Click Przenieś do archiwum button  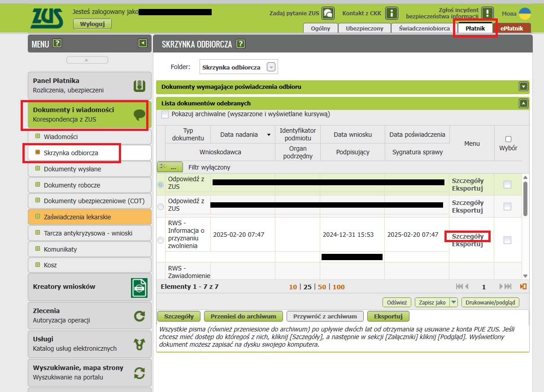tap(244, 316)
